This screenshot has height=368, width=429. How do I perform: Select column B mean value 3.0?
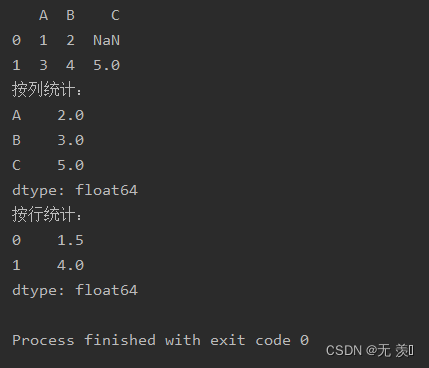pos(70,140)
